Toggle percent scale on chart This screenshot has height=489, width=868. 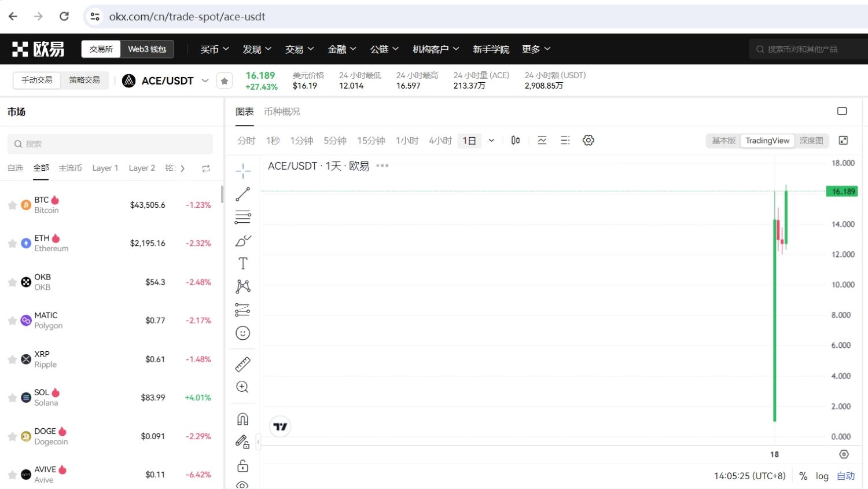[803, 476]
